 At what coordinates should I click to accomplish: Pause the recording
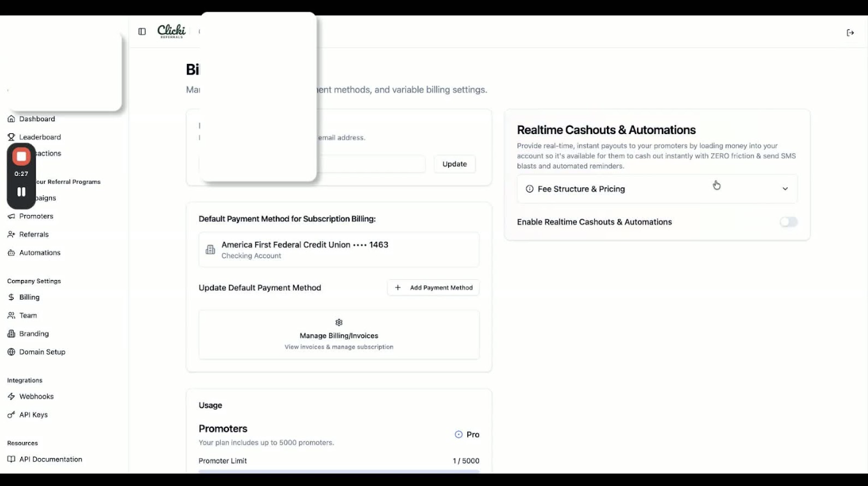click(x=21, y=191)
